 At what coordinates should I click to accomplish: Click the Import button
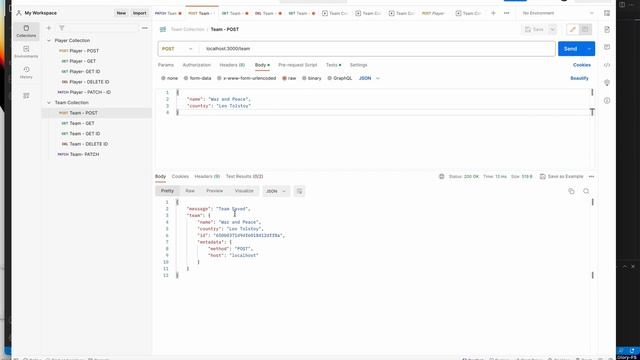point(140,13)
